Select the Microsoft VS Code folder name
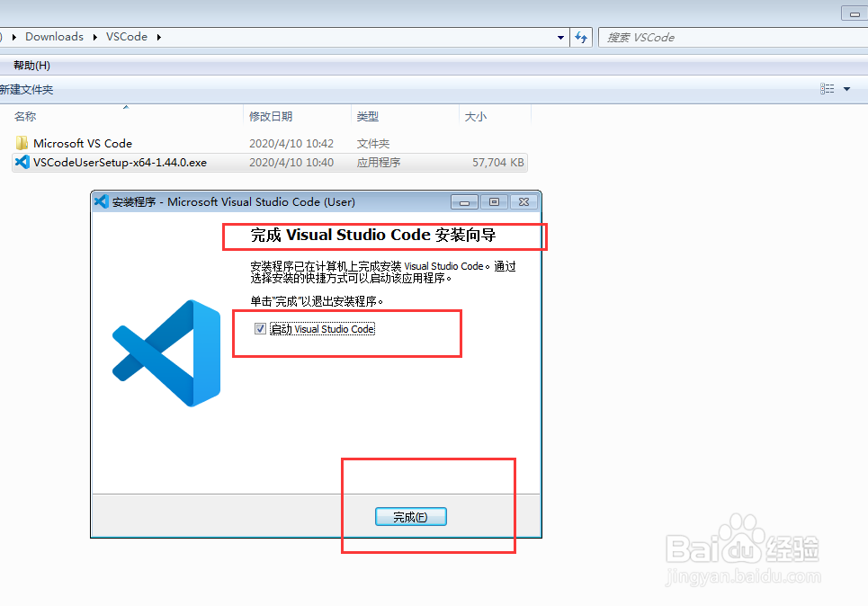This screenshot has width=868, height=606. (x=83, y=143)
